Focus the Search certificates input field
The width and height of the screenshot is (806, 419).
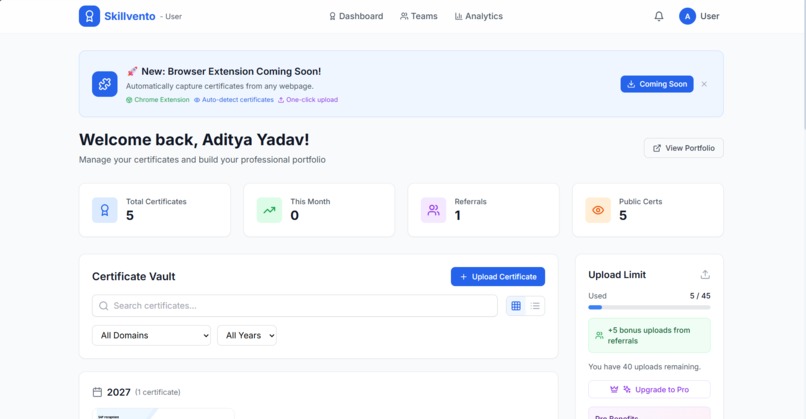[x=295, y=306]
